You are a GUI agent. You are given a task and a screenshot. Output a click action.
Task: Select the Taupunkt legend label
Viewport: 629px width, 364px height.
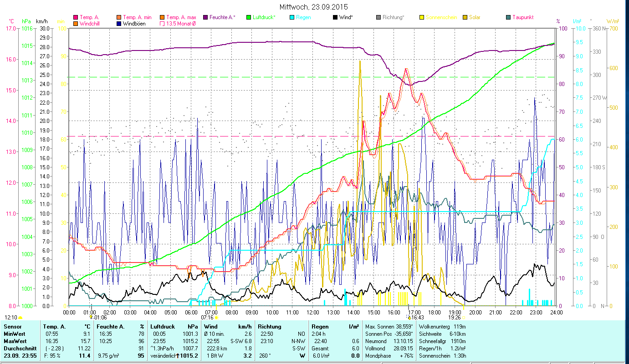(522, 17)
